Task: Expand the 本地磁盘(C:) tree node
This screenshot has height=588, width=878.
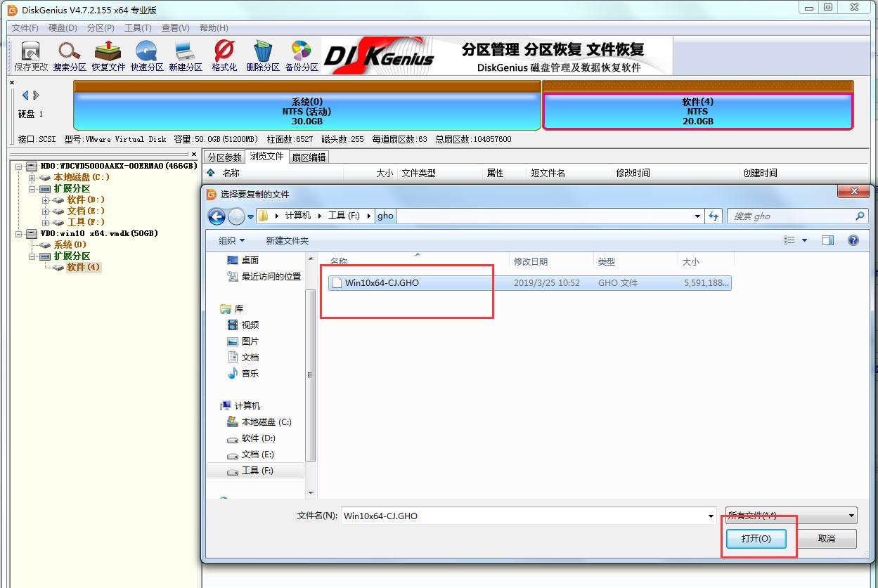Action: [32, 177]
